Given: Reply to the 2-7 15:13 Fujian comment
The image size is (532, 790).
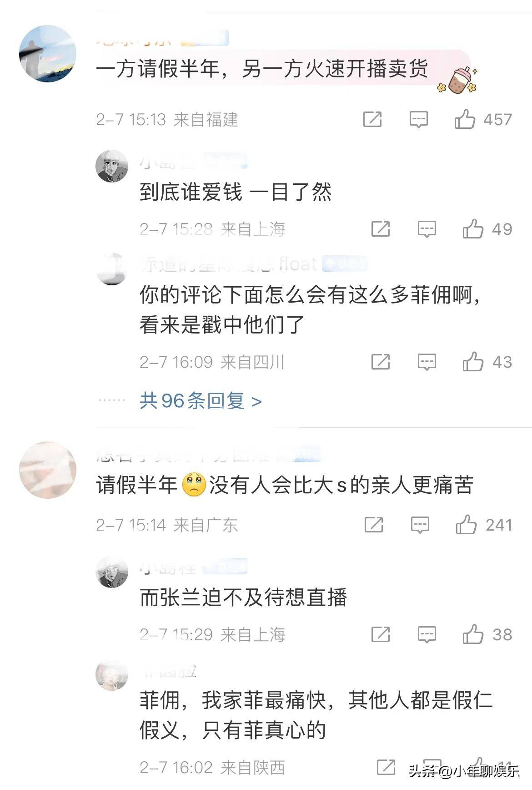Looking at the screenshot, I should coord(418,120).
